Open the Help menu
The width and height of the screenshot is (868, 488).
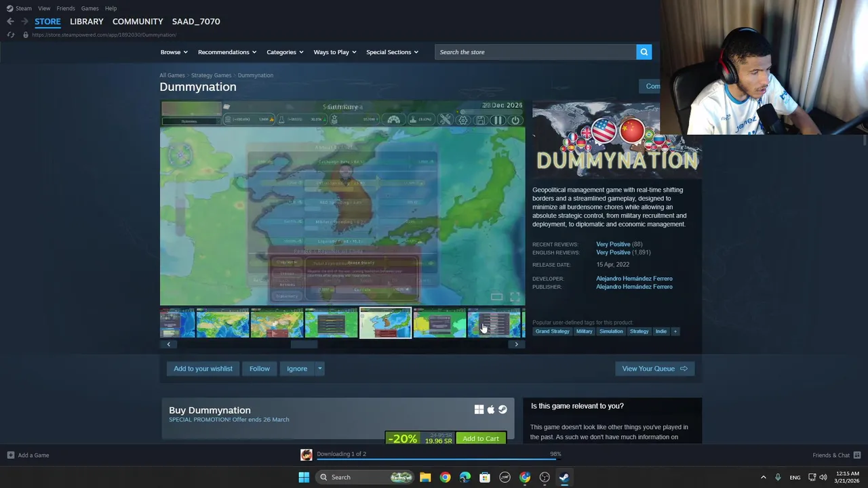(x=111, y=8)
